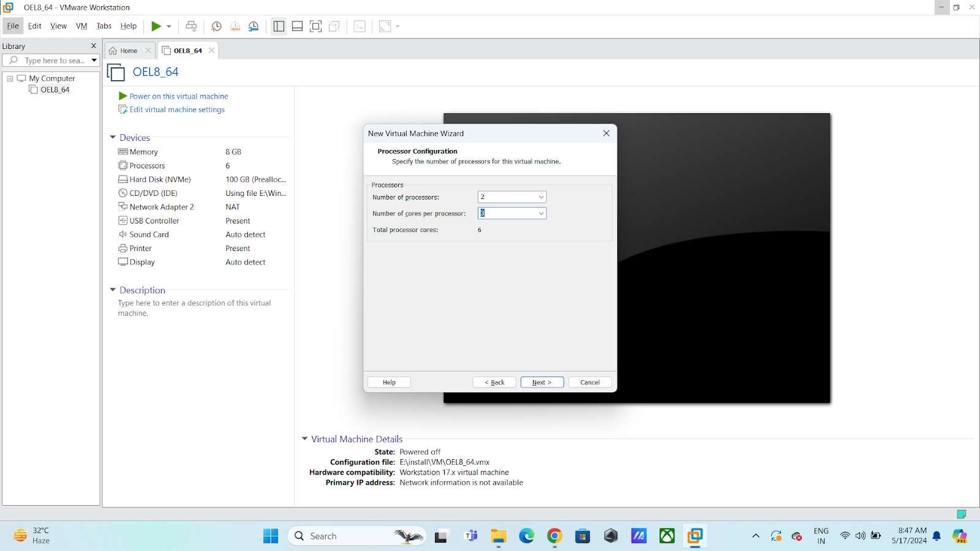The width and height of the screenshot is (980, 551).
Task: Click the message log icon in the status bar
Action: [x=962, y=514]
